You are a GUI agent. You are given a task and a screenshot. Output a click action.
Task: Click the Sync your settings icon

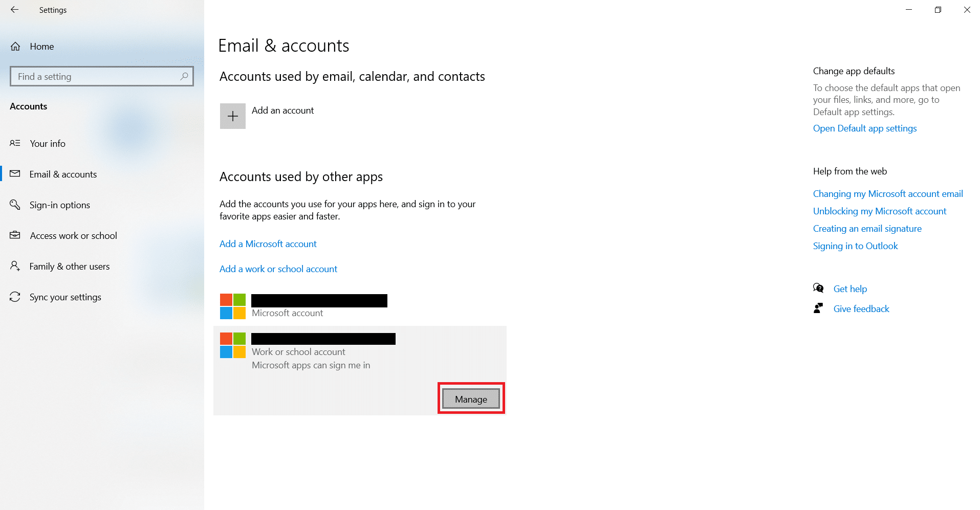click(15, 297)
